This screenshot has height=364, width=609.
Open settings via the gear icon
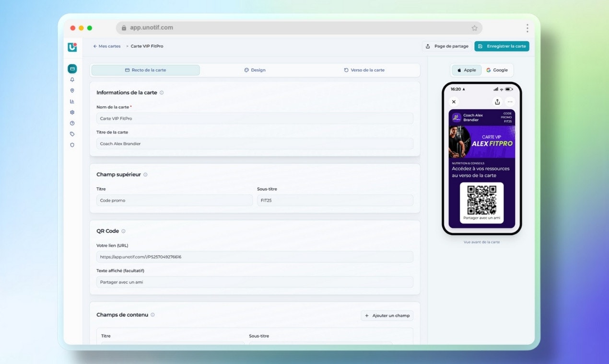pos(72,112)
